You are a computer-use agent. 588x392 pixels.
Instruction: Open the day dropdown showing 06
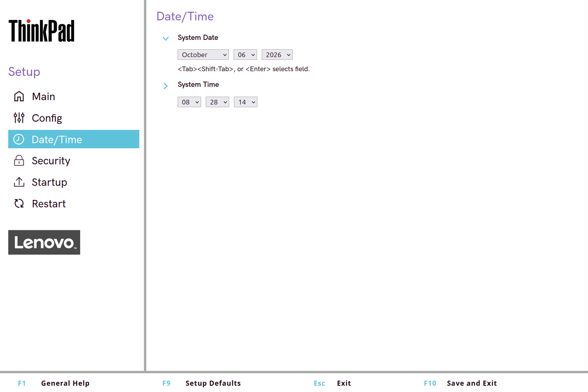point(245,55)
